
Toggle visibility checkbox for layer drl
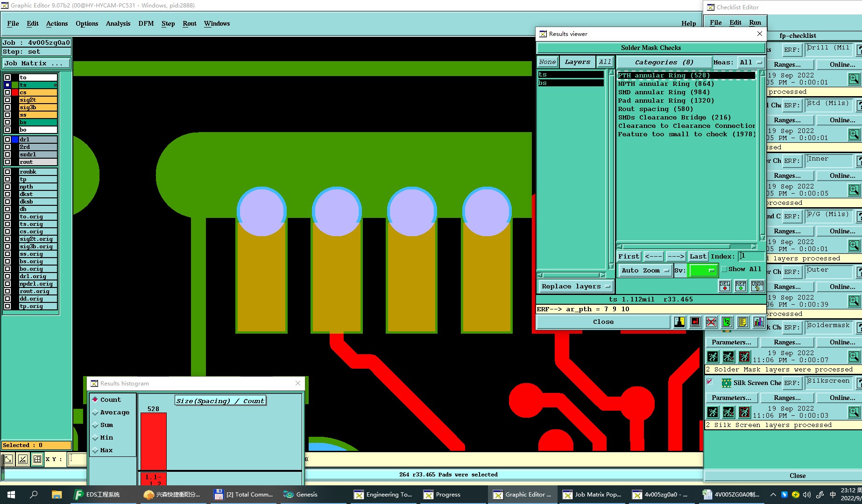7,140
